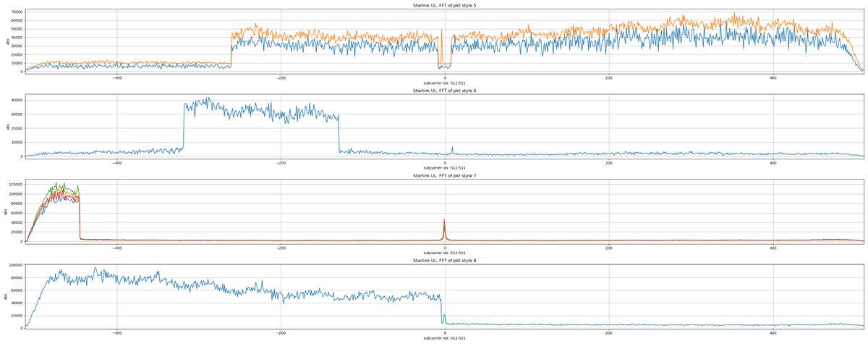Click the 120000 y-tick on style 7 plot

[x=15, y=185]
